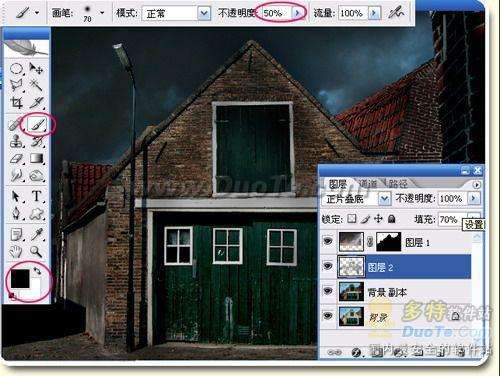Click the link layers icon at panel bottom
Image resolution: width=500 pixels, height=376 pixels.
335,352
